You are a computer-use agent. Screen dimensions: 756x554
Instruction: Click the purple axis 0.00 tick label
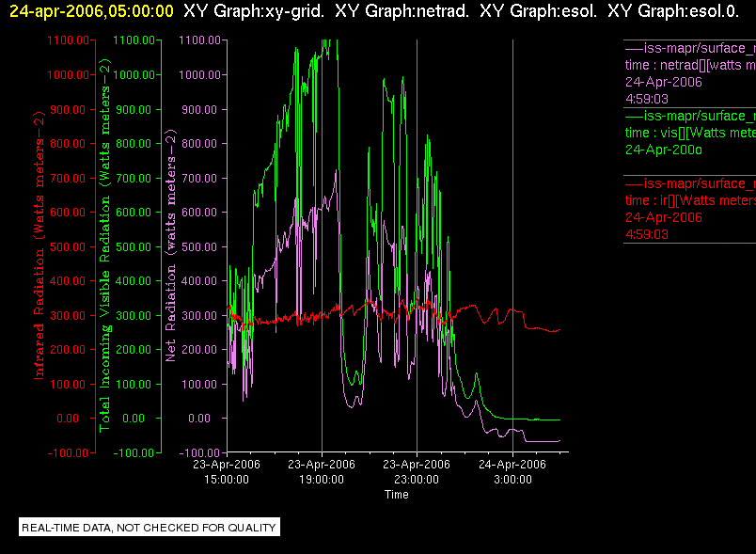coord(199,419)
